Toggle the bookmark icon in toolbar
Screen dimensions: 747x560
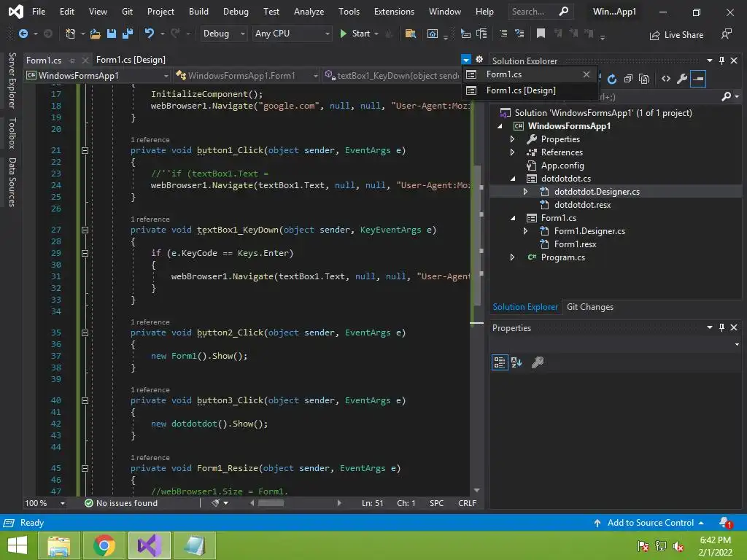click(x=541, y=34)
